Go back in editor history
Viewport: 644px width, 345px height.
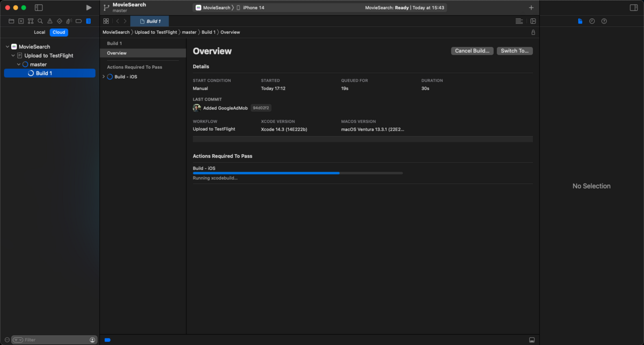pos(118,21)
